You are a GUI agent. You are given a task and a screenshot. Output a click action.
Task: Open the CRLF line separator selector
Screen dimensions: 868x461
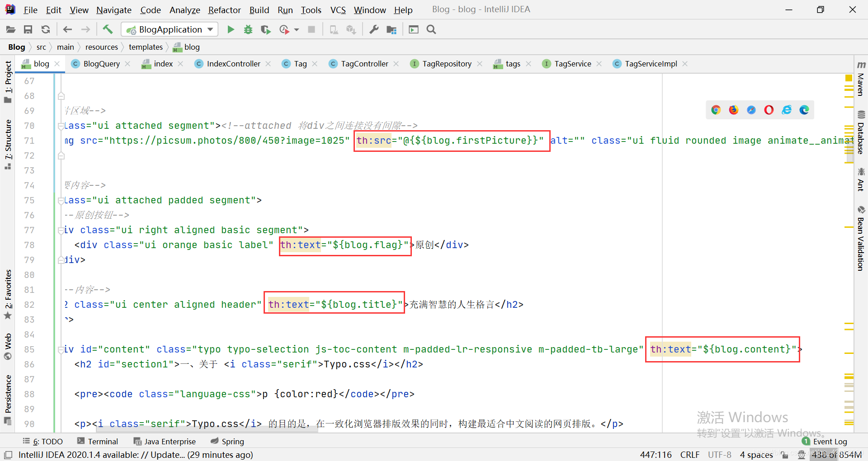click(689, 455)
